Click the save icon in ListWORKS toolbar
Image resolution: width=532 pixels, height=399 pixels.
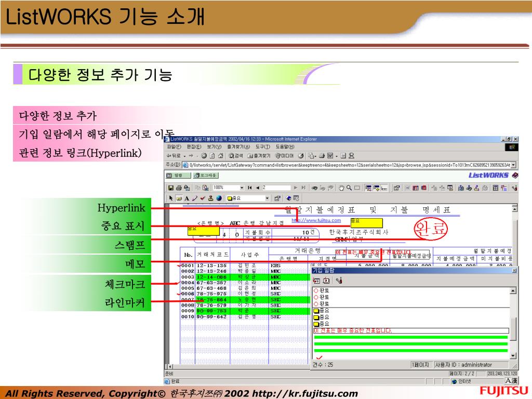170,188
